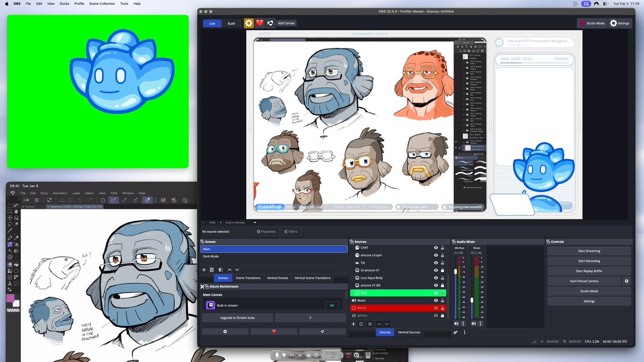
Task: Open Tools menu in OBS menu bar
Action: (124, 4)
